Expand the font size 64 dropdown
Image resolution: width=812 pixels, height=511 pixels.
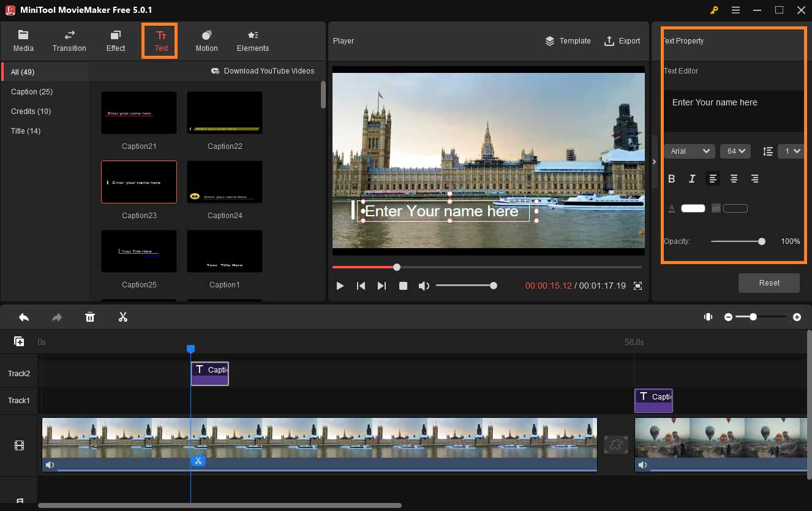point(735,151)
